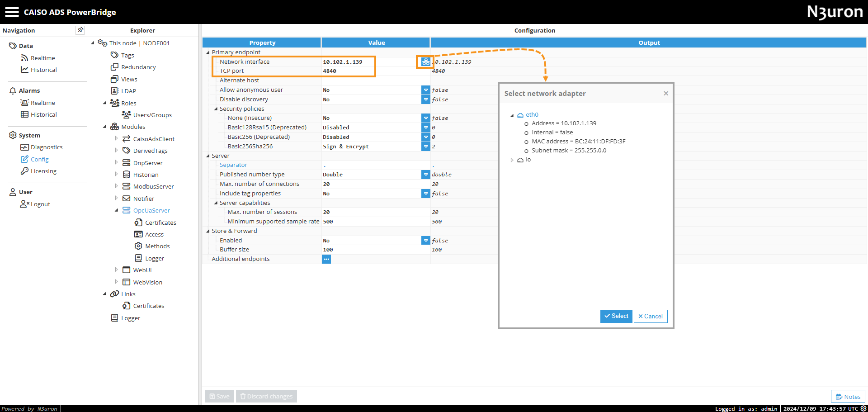Image resolution: width=868 pixels, height=412 pixels.
Task: Click Additional endpoints ellipsis button
Action: coord(326,259)
